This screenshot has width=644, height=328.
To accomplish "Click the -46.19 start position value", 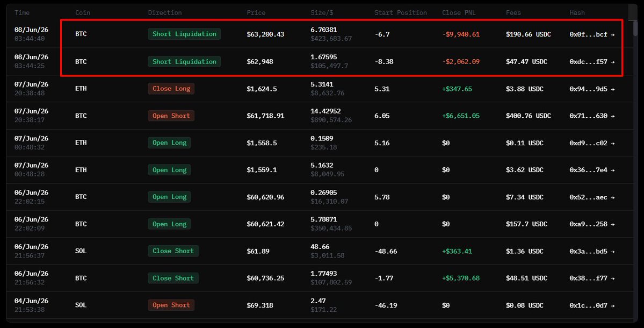I will tap(386, 305).
